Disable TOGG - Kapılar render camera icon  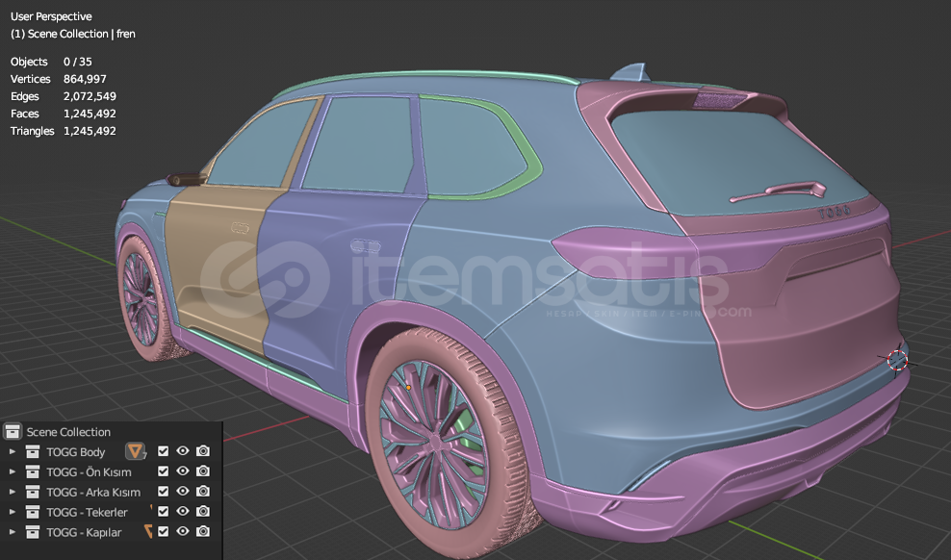pos(203,531)
